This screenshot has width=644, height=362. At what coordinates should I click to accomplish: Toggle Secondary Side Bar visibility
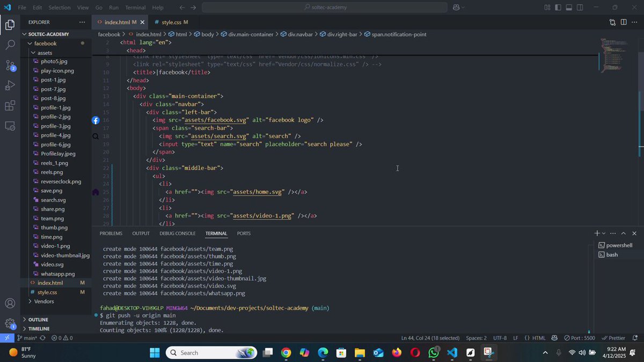(x=581, y=8)
